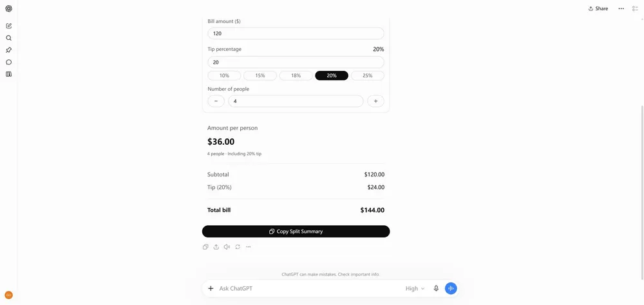Image resolution: width=644 pixels, height=305 pixels.
Task: Open the High reasoning level dropdown
Action: pos(415,288)
